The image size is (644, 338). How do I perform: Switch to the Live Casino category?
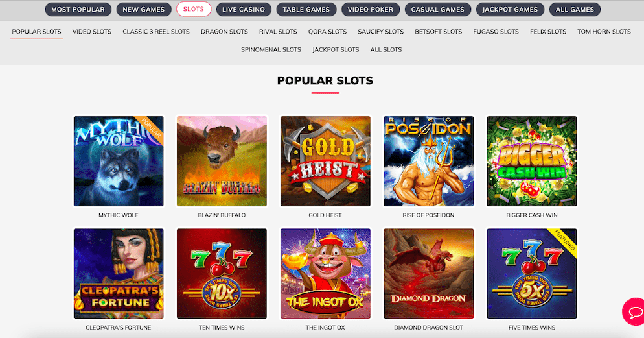[244, 10]
